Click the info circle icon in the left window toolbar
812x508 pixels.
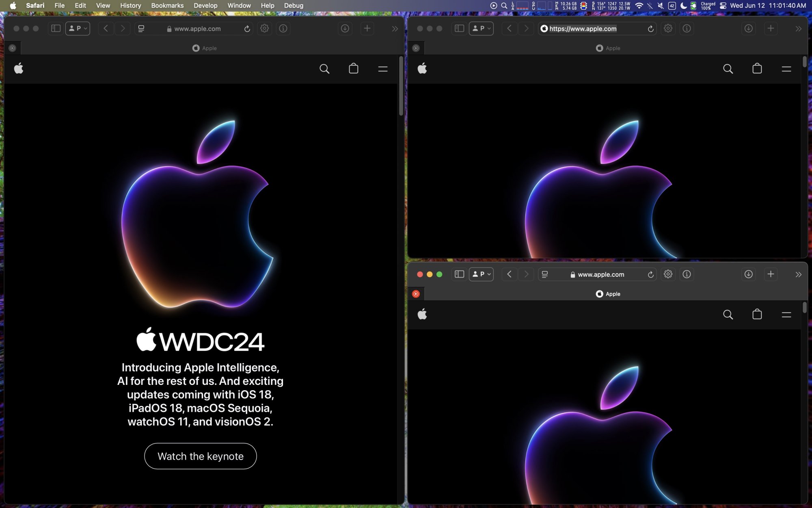[283, 28]
